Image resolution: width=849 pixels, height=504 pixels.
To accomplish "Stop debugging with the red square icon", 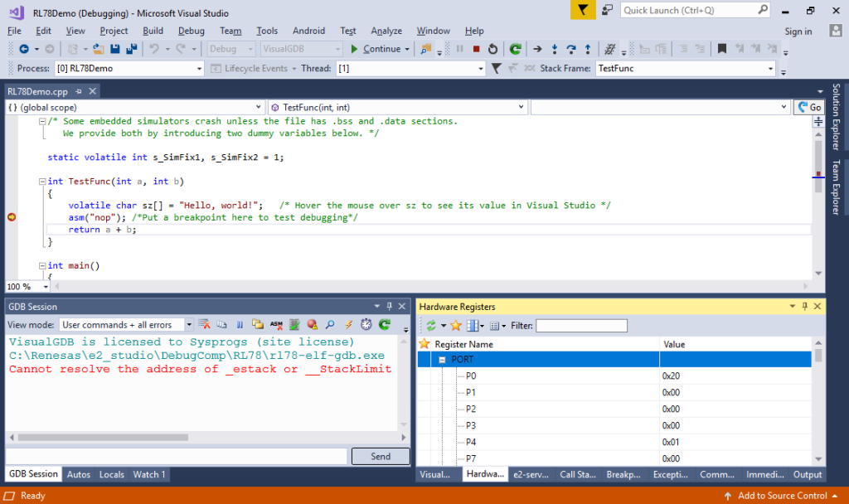I will pyautogui.click(x=477, y=49).
